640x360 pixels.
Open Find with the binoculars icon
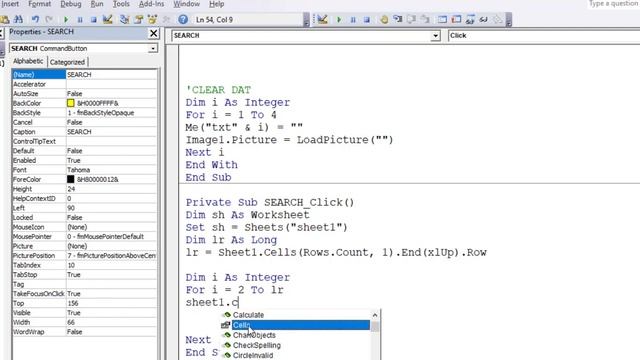click(18, 19)
